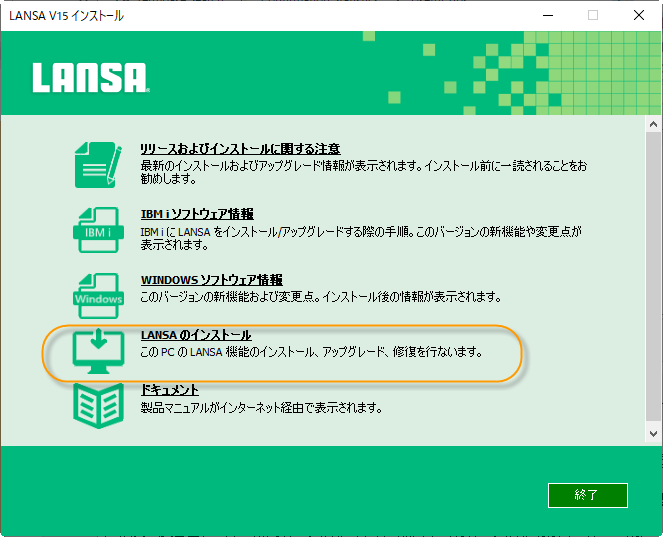This screenshot has height=537, width=663.
Task: Minimize the LANSA V15 installer window
Action: tap(548, 16)
